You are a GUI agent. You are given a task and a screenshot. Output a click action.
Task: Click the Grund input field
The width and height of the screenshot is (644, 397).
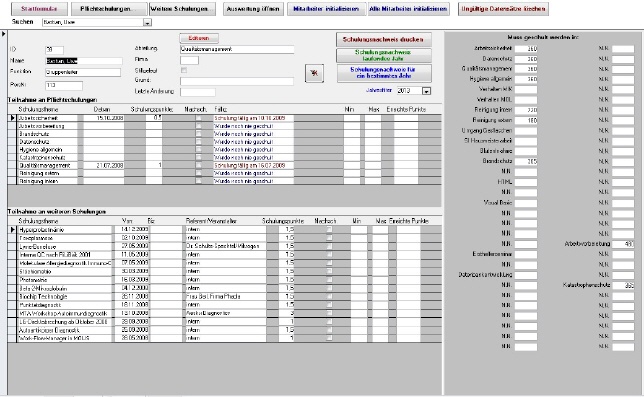(x=237, y=81)
